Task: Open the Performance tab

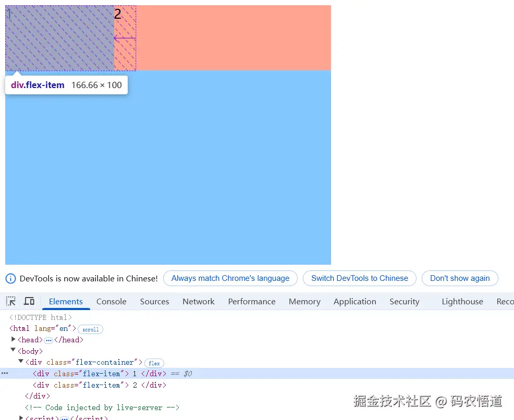Action: [x=252, y=301]
